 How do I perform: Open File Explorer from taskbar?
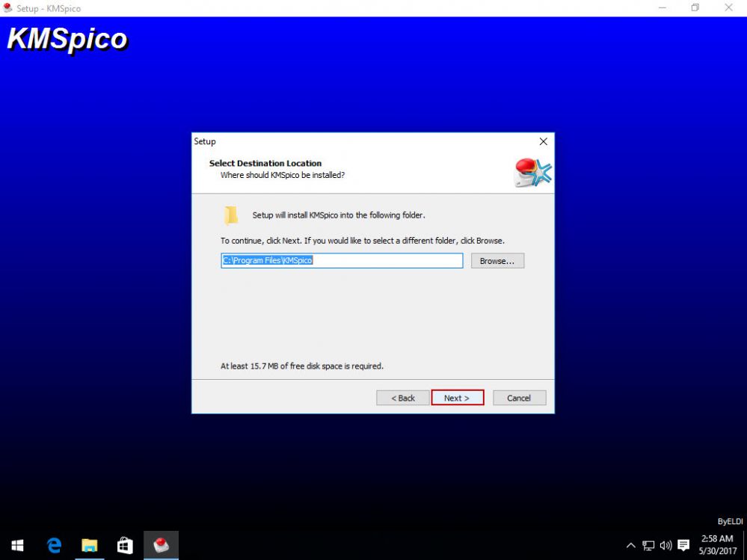(x=89, y=545)
